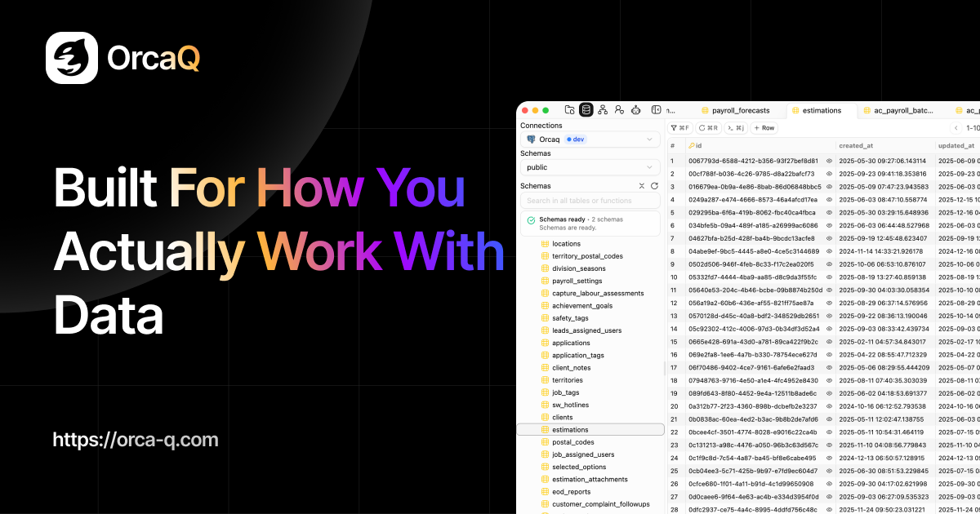Click the OrcaQ orca logo
The image size is (980, 514).
tap(72, 58)
